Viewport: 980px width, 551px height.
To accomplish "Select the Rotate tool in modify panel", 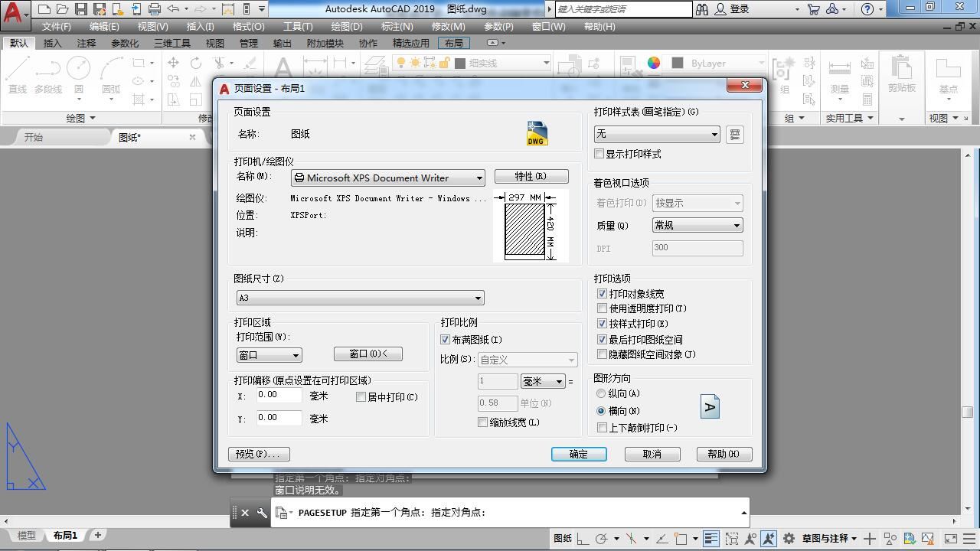I will 196,64.
